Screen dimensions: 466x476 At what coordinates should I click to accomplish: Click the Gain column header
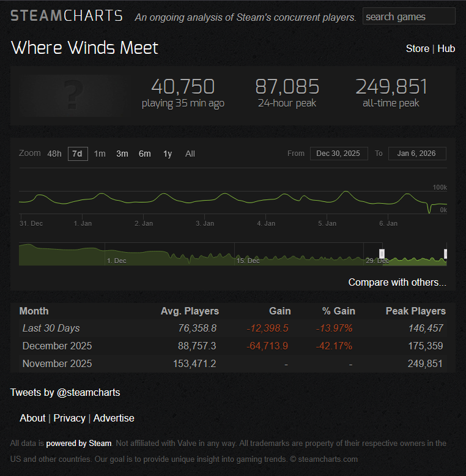(x=279, y=311)
